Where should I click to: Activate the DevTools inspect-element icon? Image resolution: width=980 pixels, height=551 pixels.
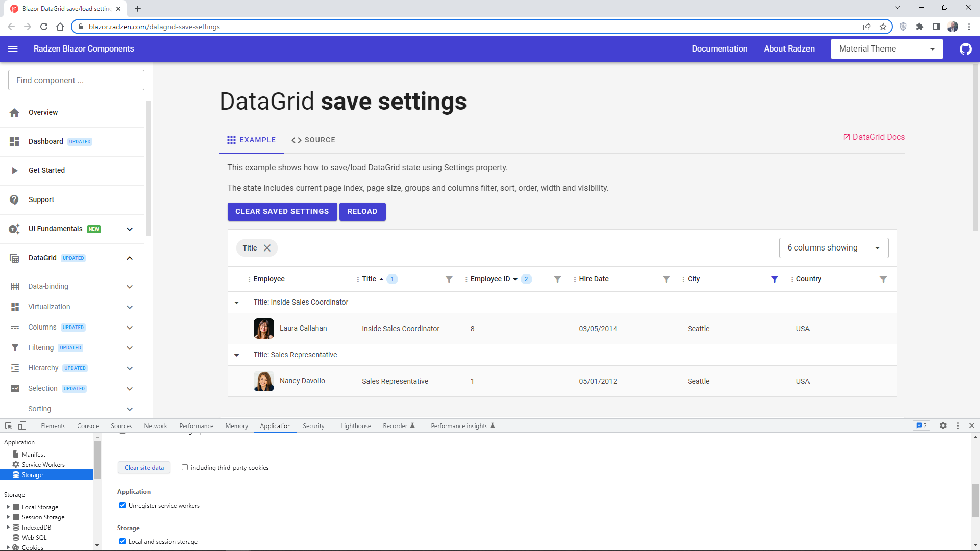pos(8,425)
